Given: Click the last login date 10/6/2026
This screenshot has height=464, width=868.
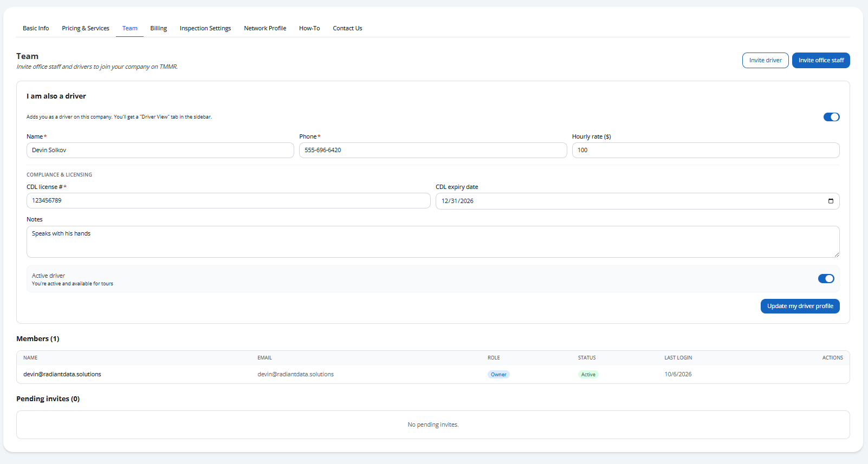Looking at the screenshot, I should pyautogui.click(x=678, y=374).
